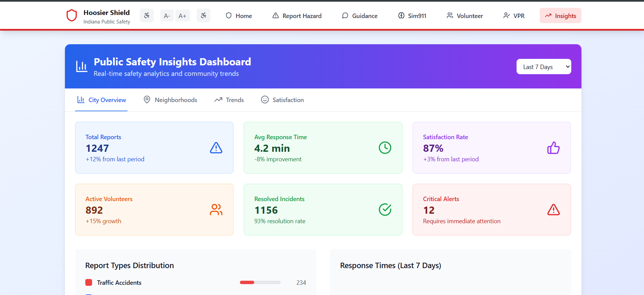Open the Last 7 Days period dropdown
The image size is (644, 295).
tap(544, 67)
